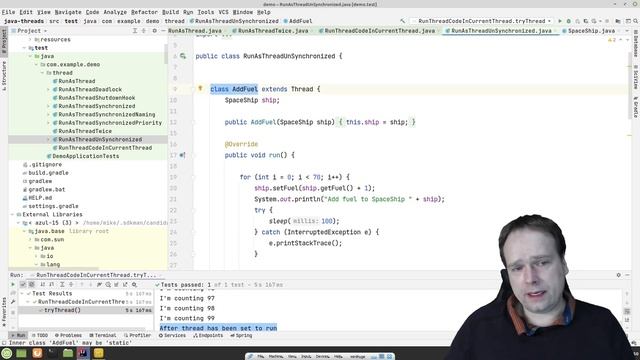The image size is (640, 360).
Task: Open the Problems tool window
Action: pos(68,335)
